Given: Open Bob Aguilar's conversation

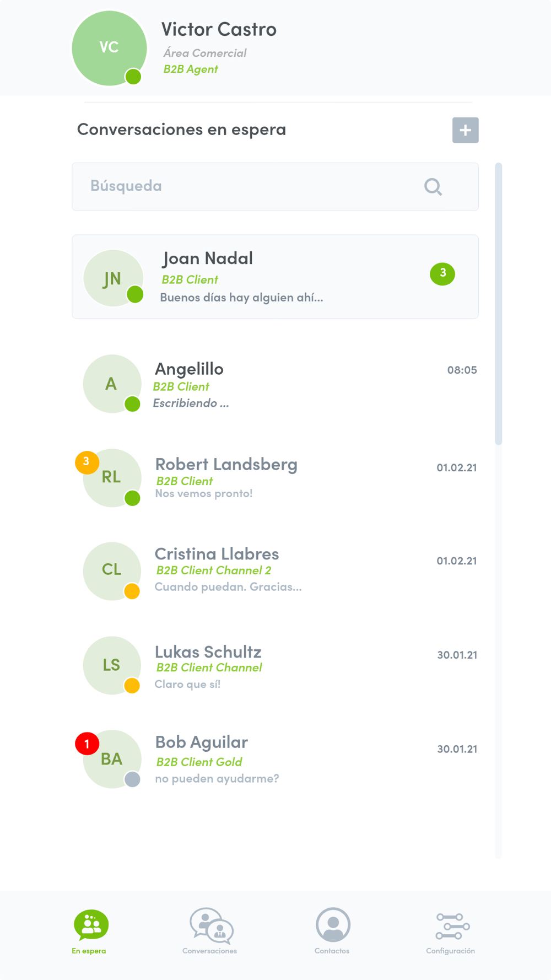Looking at the screenshot, I should [275, 760].
